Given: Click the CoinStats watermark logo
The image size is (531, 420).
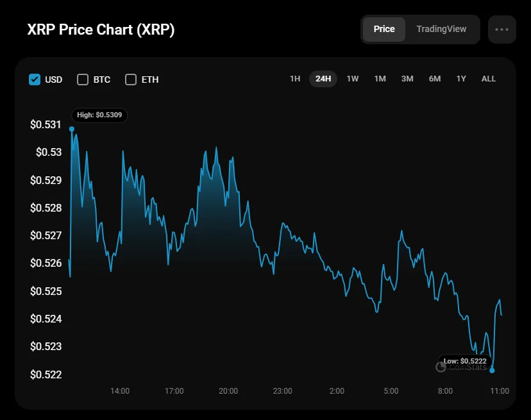Looking at the screenshot, I should [x=441, y=367].
